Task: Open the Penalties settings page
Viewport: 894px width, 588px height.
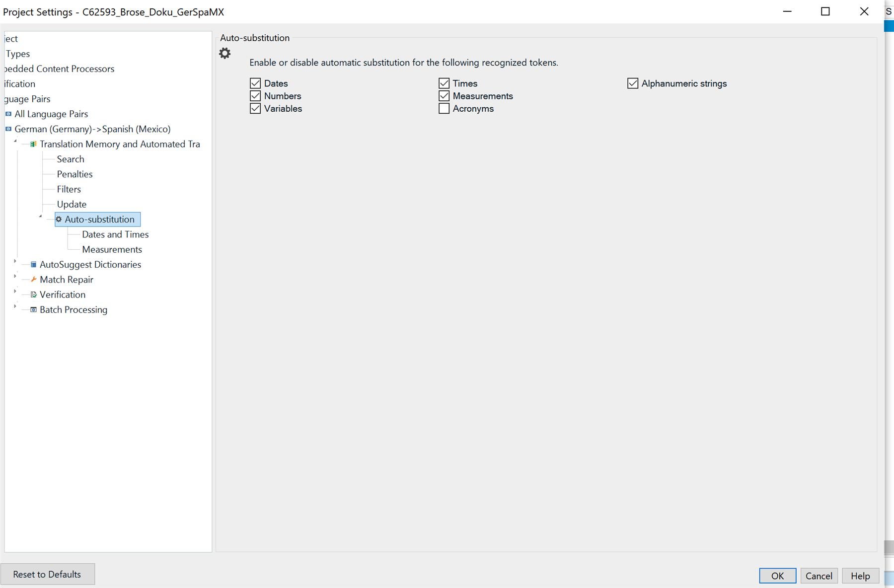Action: (x=74, y=174)
